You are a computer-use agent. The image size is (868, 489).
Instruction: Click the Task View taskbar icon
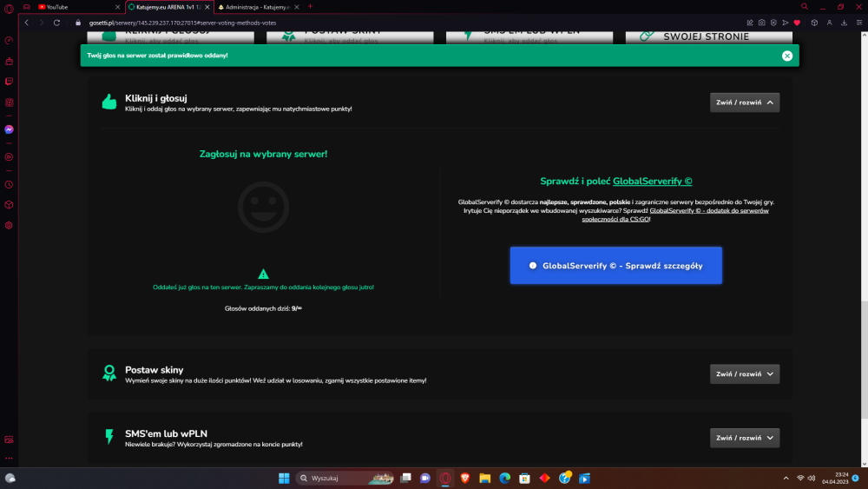(x=405, y=478)
